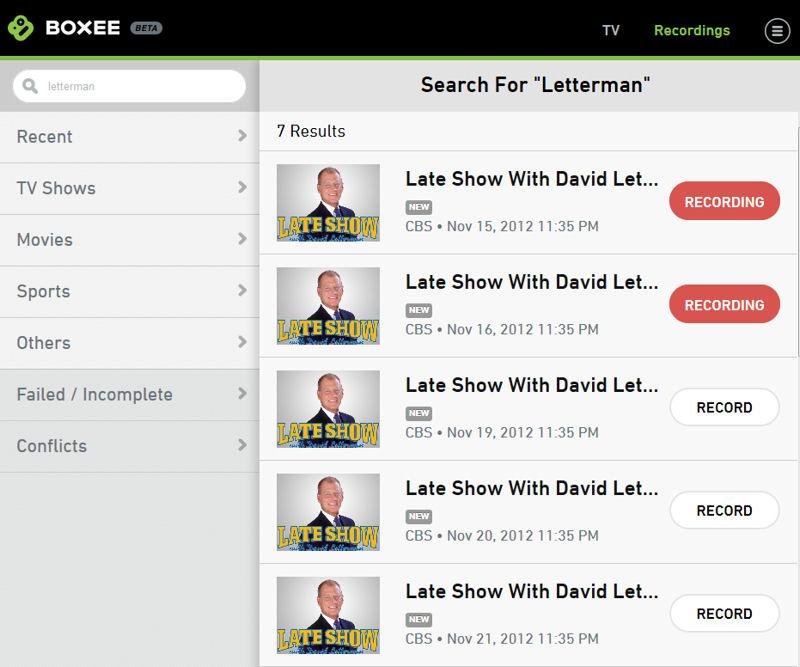Image resolution: width=800 pixels, height=667 pixels.
Task: Expand the Recent chevron arrow
Action: (242, 136)
